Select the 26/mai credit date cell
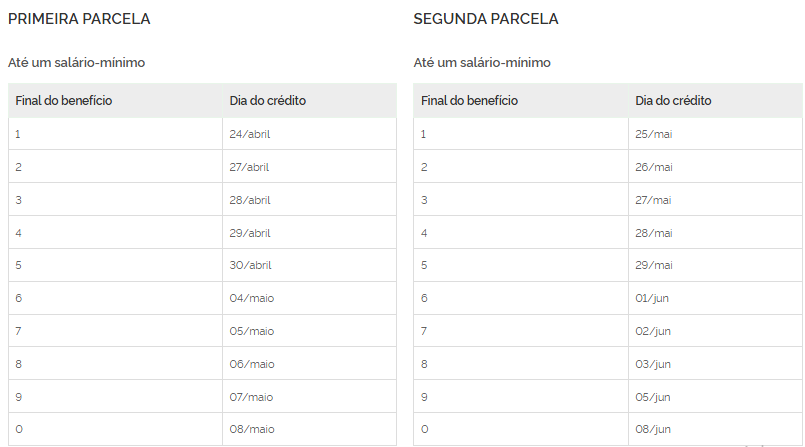 pos(654,167)
